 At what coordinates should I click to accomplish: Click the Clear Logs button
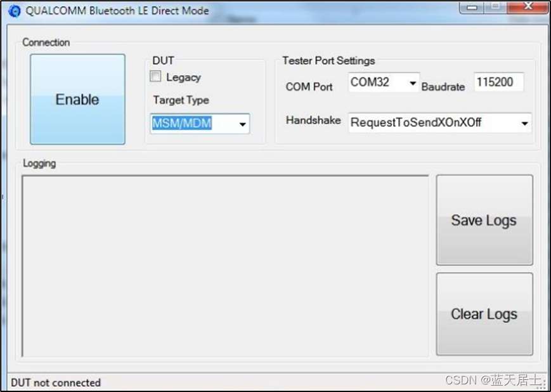click(x=484, y=314)
